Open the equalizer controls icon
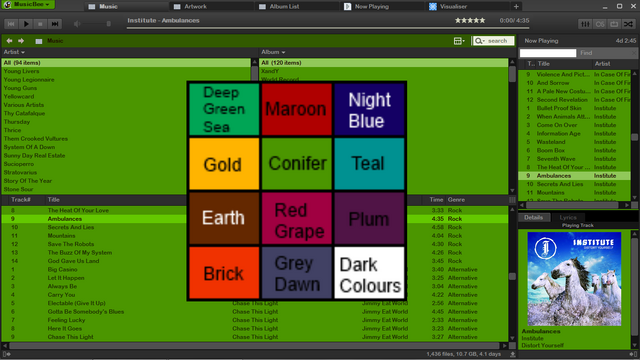 point(585,24)
